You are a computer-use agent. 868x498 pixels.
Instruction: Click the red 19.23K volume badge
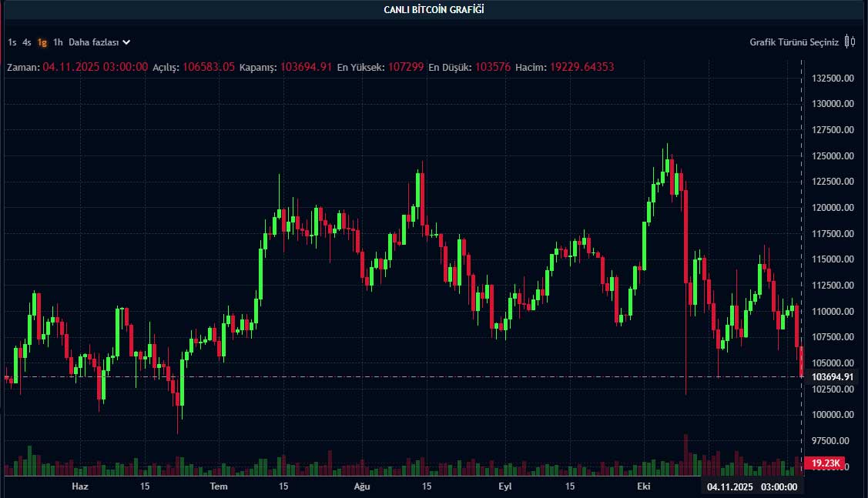pos(826,463)
